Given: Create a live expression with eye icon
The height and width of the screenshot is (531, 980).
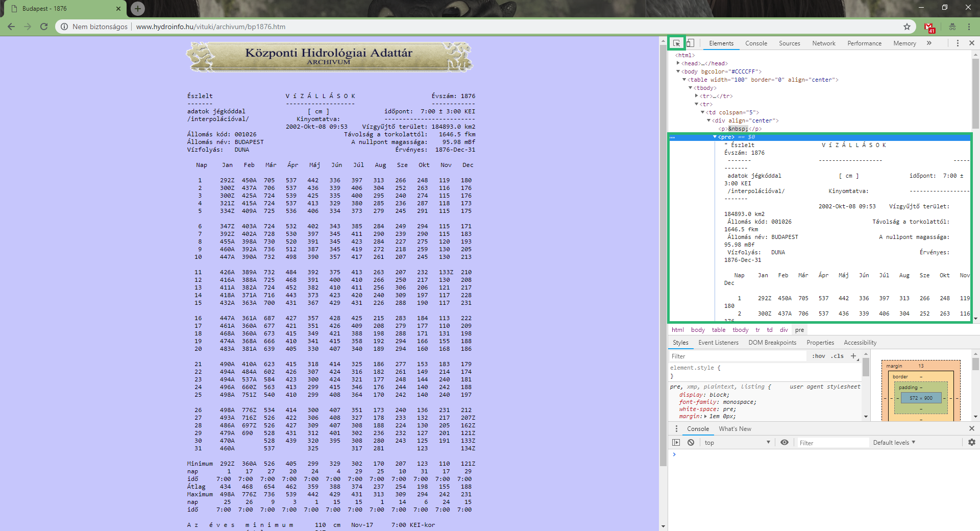Looking at the screenshot, I should point(785,442).
